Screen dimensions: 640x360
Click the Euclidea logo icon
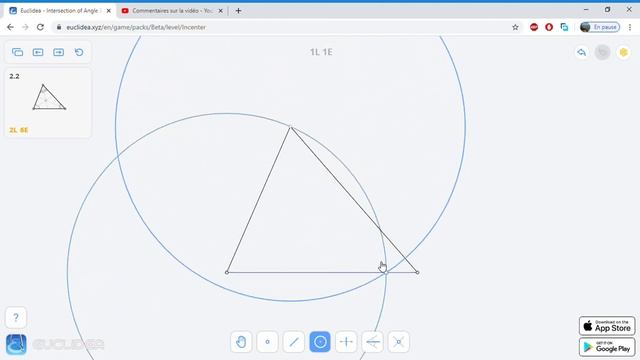tap(16, 344)
